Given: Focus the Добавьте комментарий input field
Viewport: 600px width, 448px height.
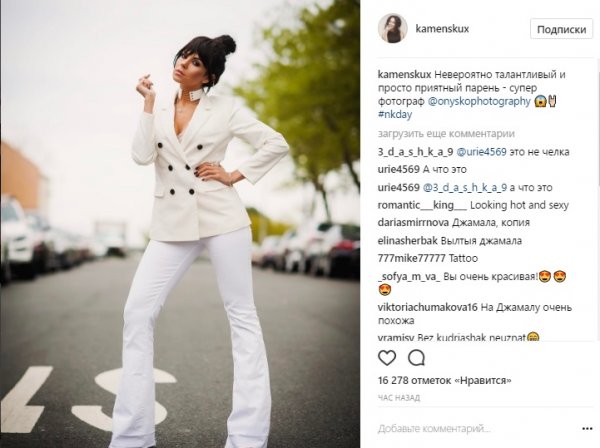Looking at the screenshot, I should (478, 428).
